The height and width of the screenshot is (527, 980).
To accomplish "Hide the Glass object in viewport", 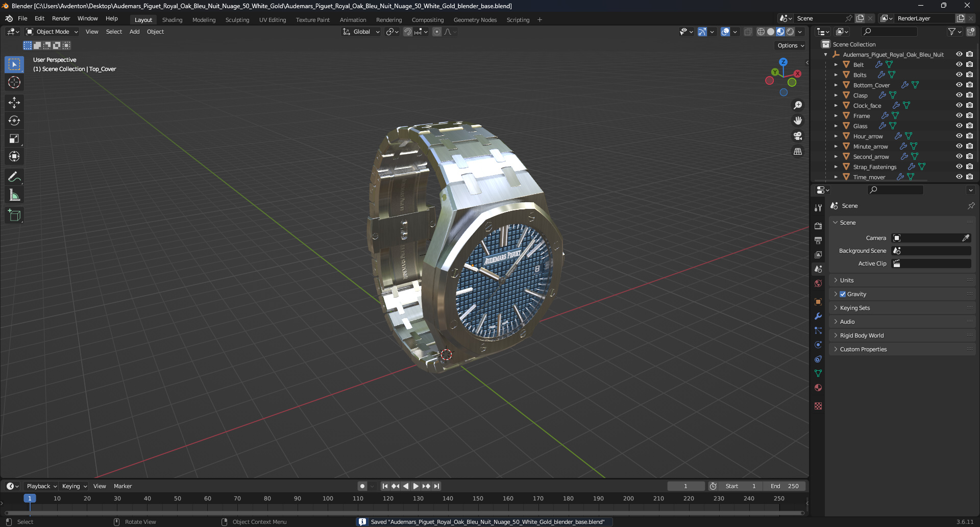I will 959,126.
